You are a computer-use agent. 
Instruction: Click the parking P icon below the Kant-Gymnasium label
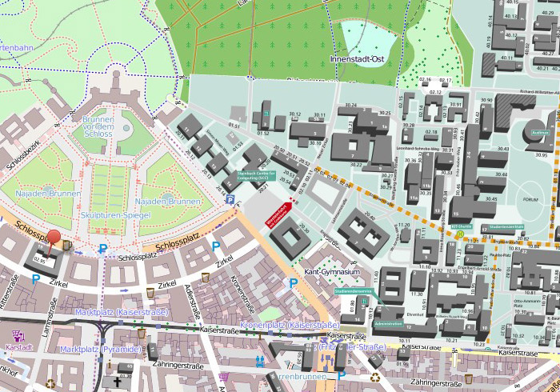tap(294, 283)
